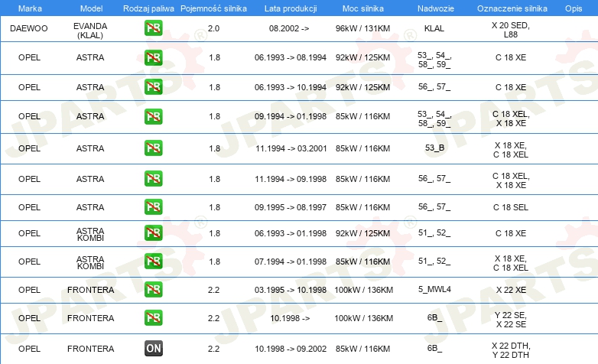
Task: Select the 06.1993 -> 01.1998 date cell
Action: click(291, 233)
